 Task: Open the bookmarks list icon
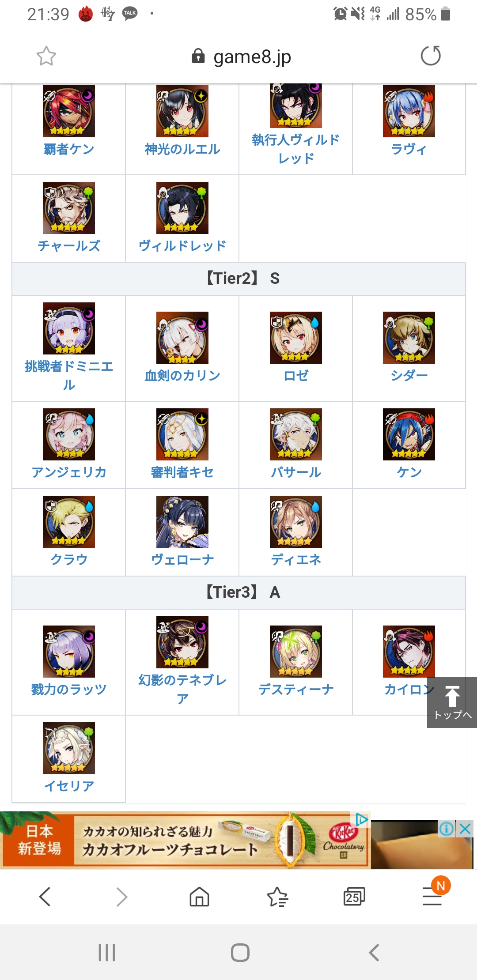click(277, 897)
